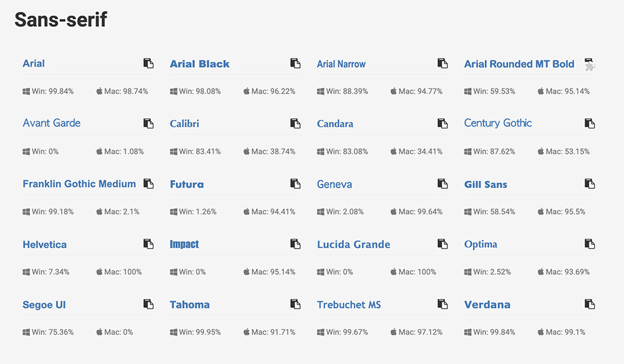The width and height of the screenshot is (624, 364).
Task: Click the Candara font name
Action: coord(335,123)
